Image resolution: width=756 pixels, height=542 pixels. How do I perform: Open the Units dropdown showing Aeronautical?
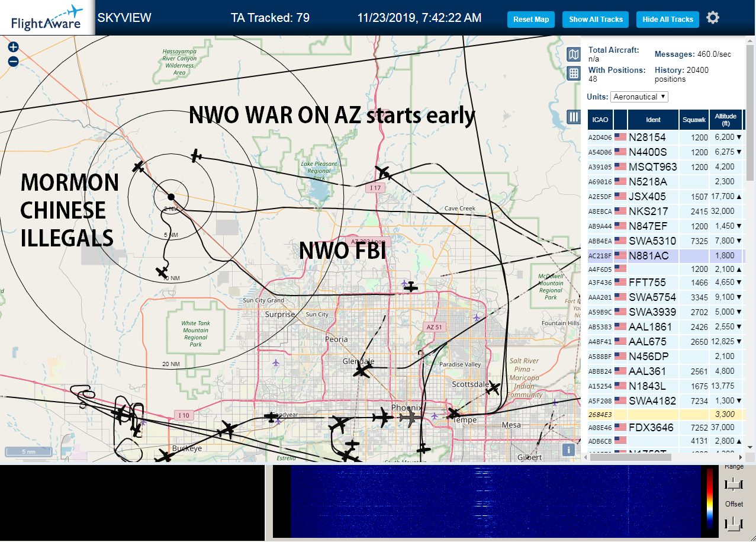tap(640, 97)
